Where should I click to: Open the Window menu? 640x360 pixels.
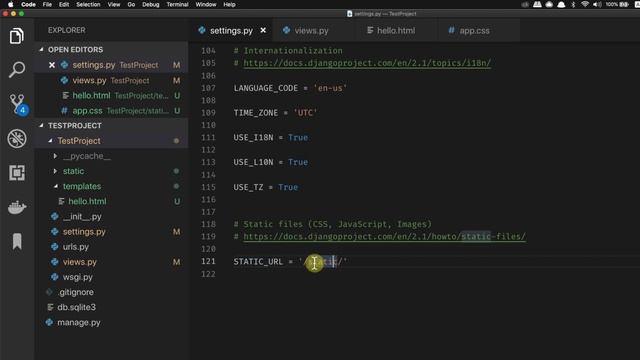click(x=206, y=4)
